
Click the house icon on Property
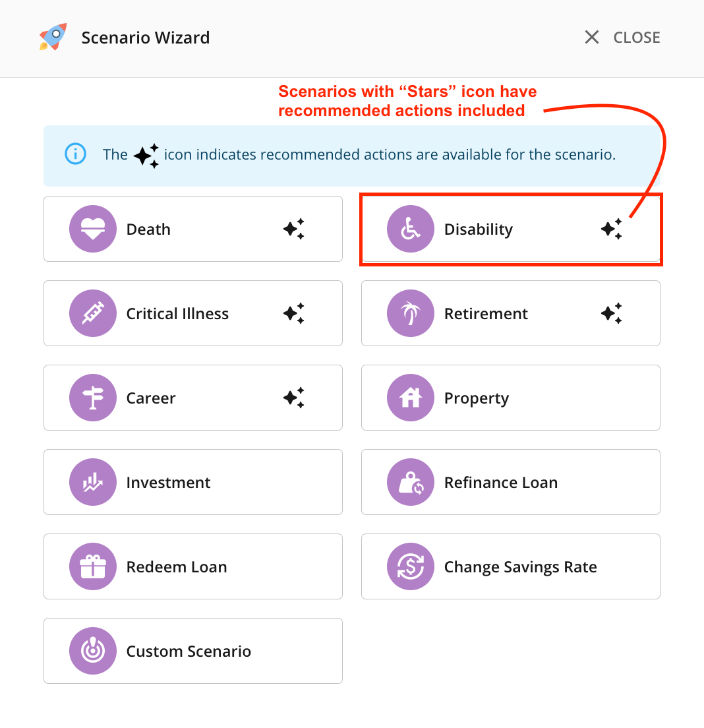(x=411, y=398)
